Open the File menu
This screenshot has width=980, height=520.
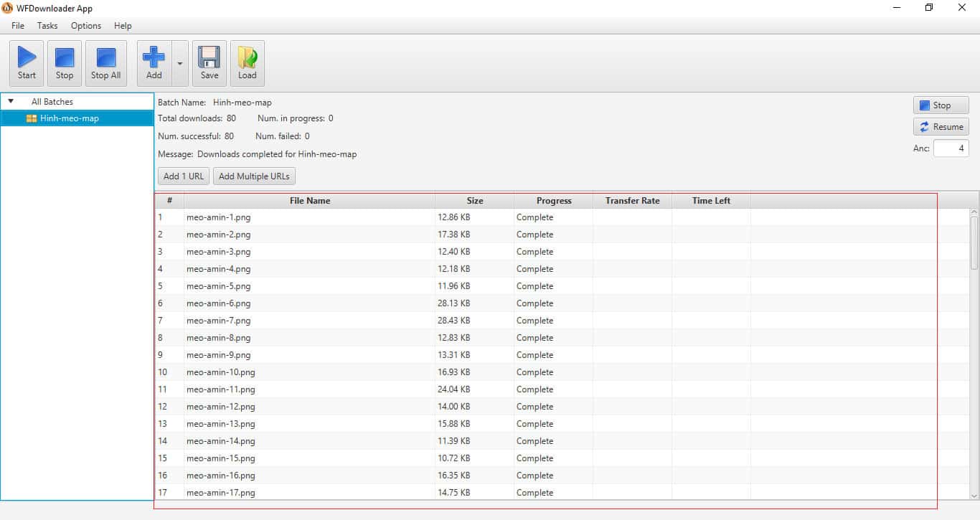click(18, 26)
